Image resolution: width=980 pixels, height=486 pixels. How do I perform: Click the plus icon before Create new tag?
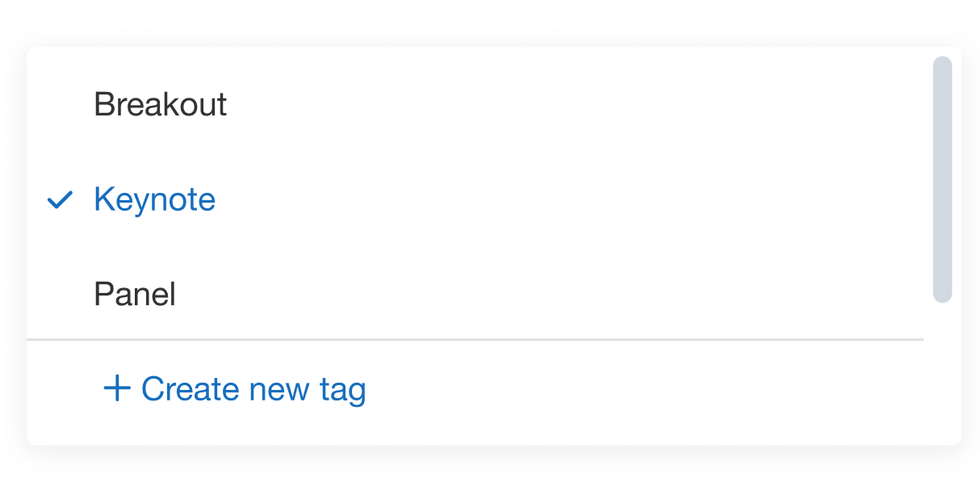[x=117, y=389]
